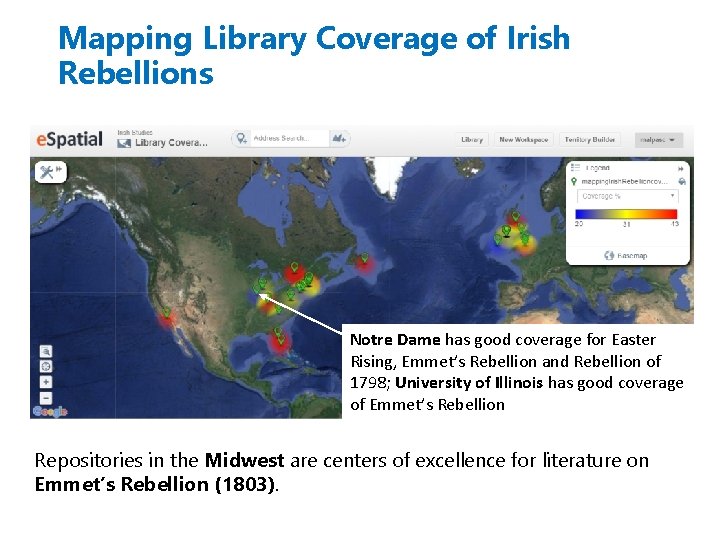Click the layer style icon right of mappingIrishRebellioncov
Screen dimensions: 720x540
pyautogui.click(x=682, y=182)
